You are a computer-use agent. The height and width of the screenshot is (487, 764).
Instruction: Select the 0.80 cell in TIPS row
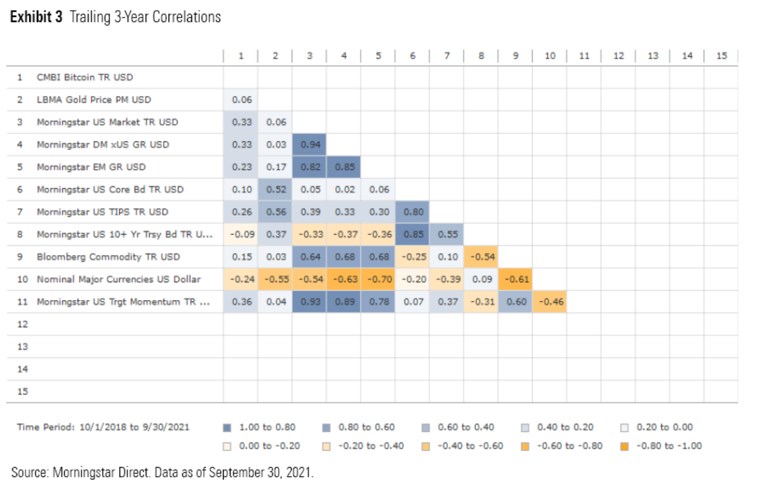tap(412, 210)
